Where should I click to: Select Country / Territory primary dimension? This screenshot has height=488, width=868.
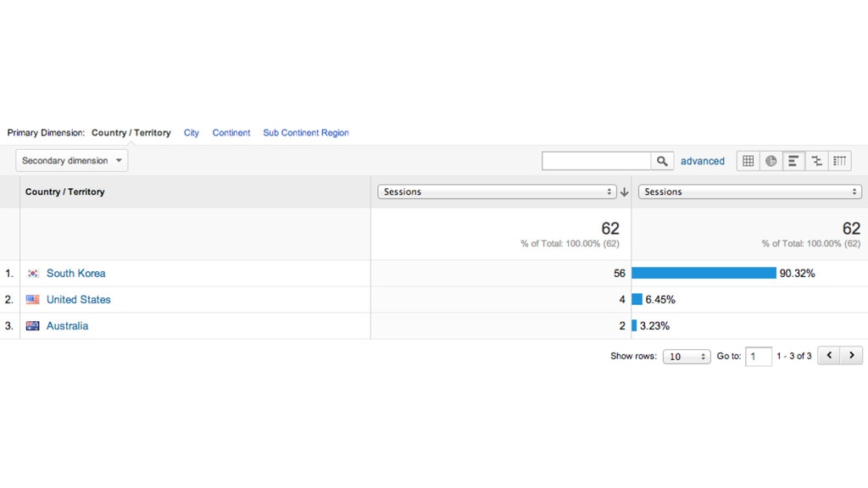tap(131, 133)
